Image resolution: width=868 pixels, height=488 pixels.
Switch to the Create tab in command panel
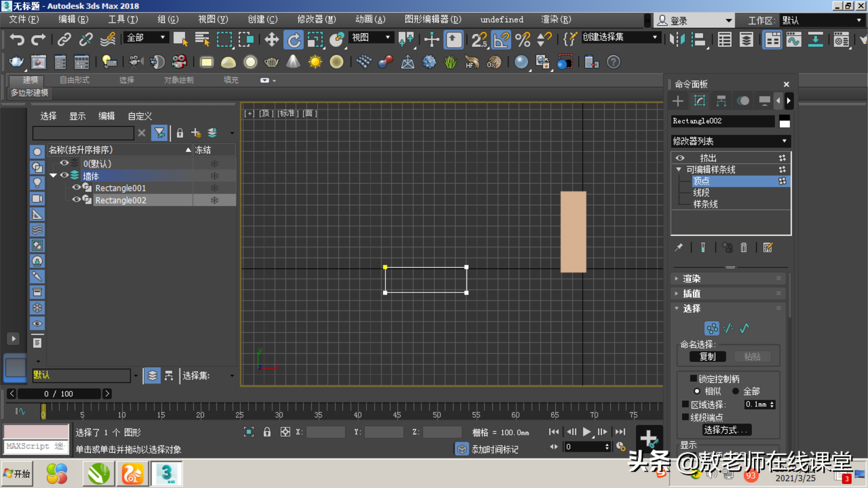[x=678, y=101]
